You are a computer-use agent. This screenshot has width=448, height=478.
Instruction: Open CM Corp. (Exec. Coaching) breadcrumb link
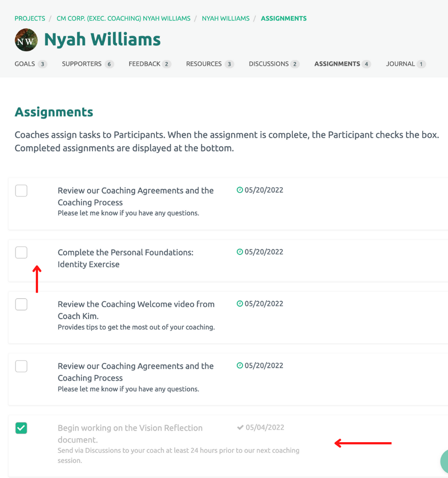coord(123,19)
